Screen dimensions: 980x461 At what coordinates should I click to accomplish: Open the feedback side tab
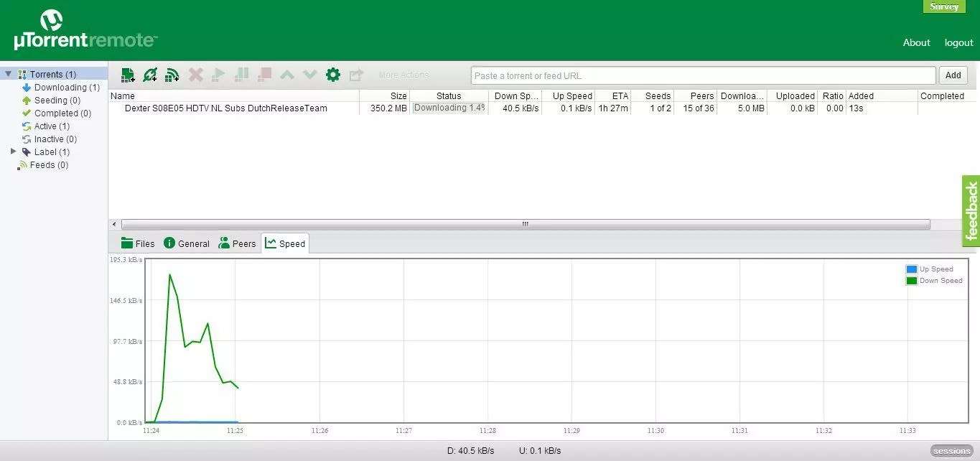tap(971, 211)
